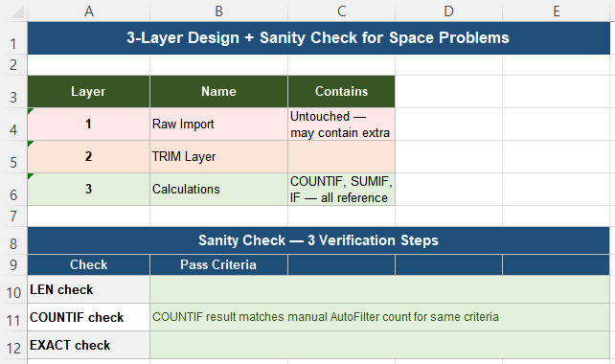Select row 3 header
This screenshot has width=615, height=364.
(x=13, y=91)
